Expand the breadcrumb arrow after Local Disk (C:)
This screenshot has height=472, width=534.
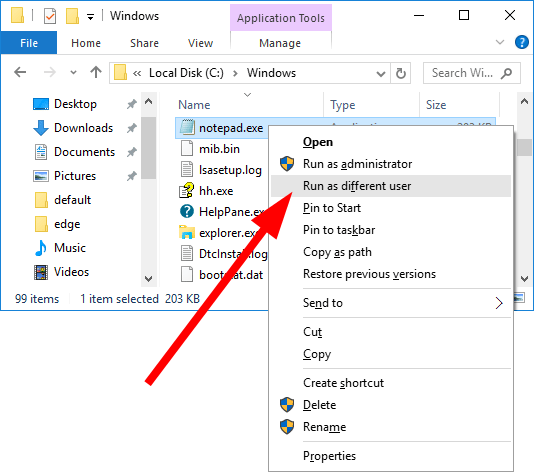pyautogui.click(x=235, y=73)
